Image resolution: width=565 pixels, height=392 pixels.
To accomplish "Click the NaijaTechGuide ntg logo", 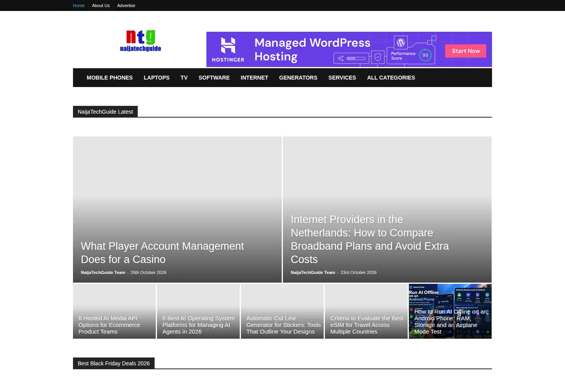I will click(140, 41).
